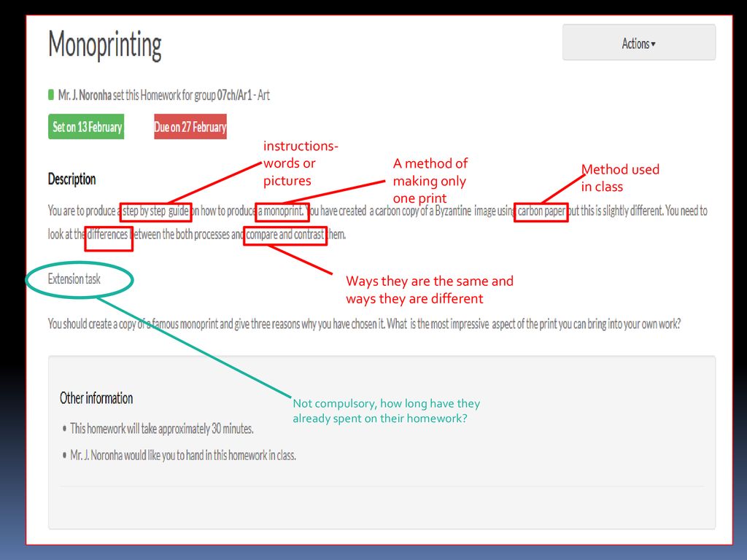747x560 pixels.
Task: Open the Actions dropdown menu
Action: (638, 42)
